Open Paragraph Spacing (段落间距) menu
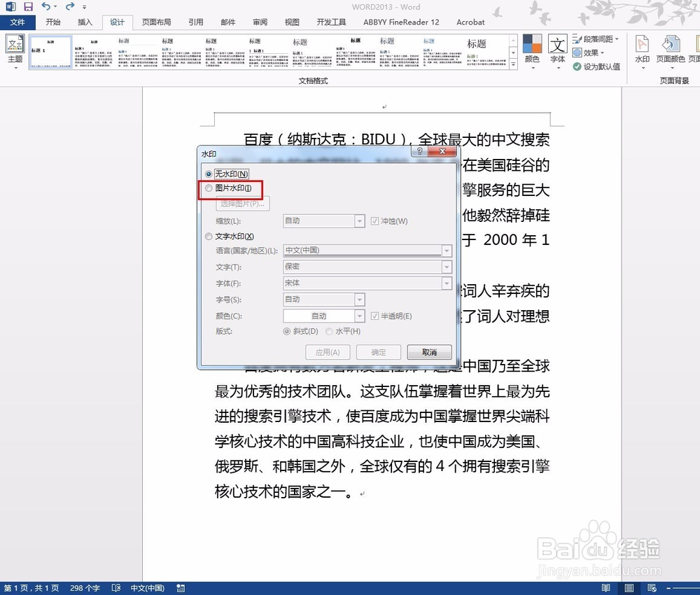This screenshot has height=595, width=700. pyautogui.click(x=596, y=39)
